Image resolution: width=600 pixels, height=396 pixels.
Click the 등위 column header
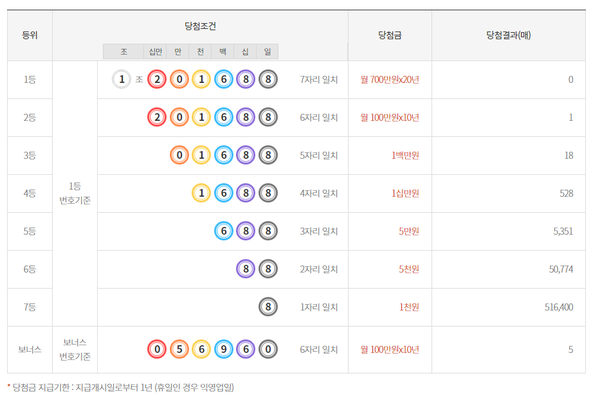pyautogui.click(x=30, y=36)
